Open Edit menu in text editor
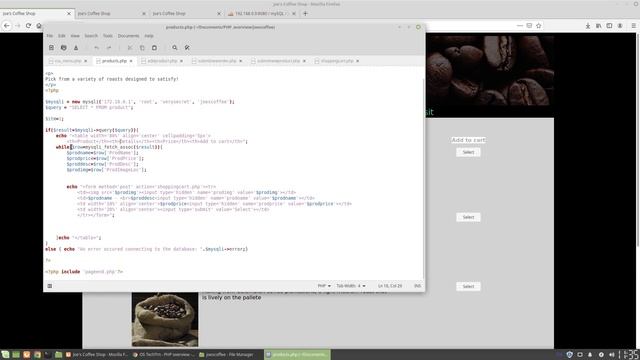640x360 pixels. (62, 36)
